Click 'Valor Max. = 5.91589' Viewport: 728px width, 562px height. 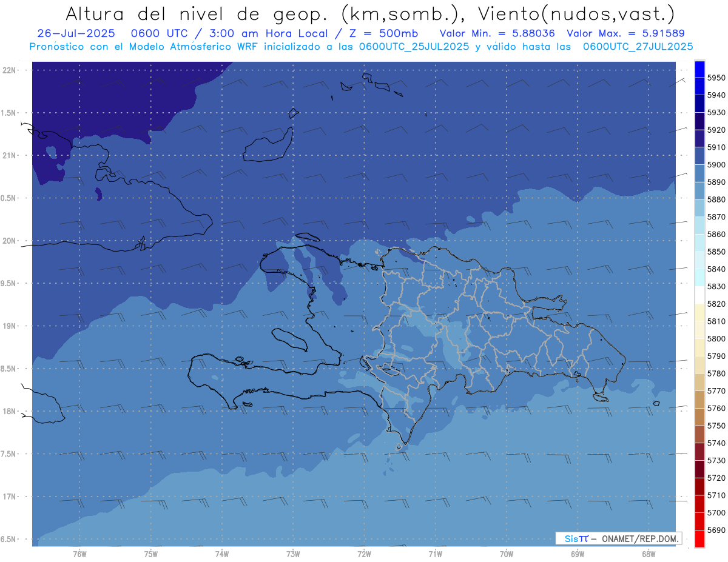(627, 33)
